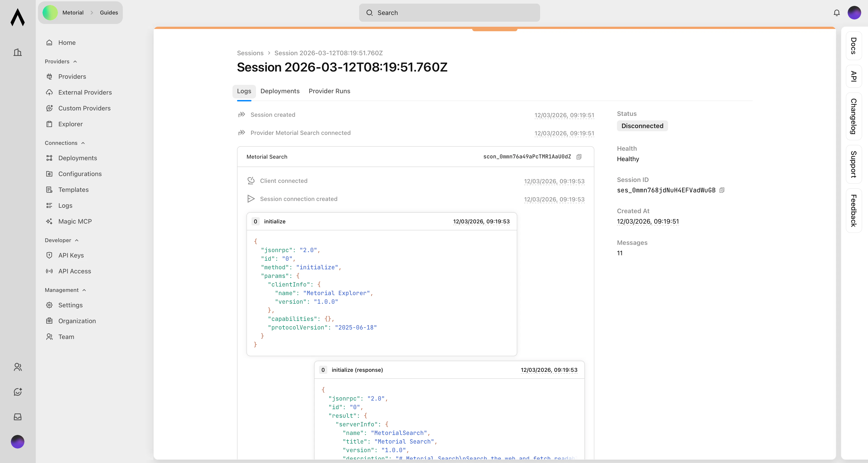
Task: Switch to the Deployments tab
Action: pos(280,91)
